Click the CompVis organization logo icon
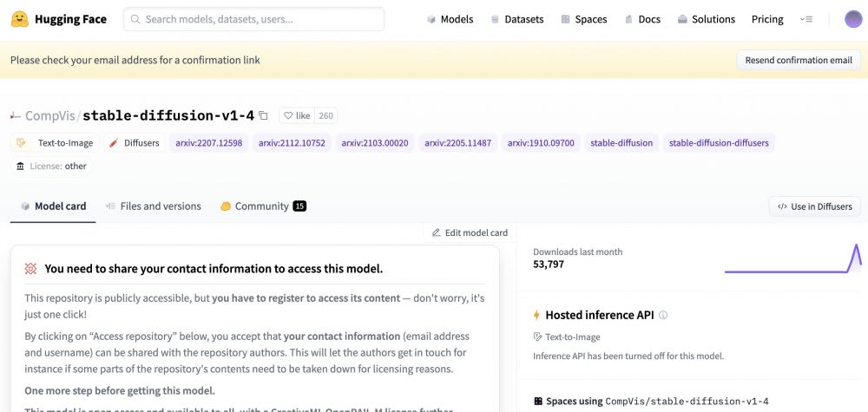The height and width of the screenshot is (412, 868). click(16, 115)
